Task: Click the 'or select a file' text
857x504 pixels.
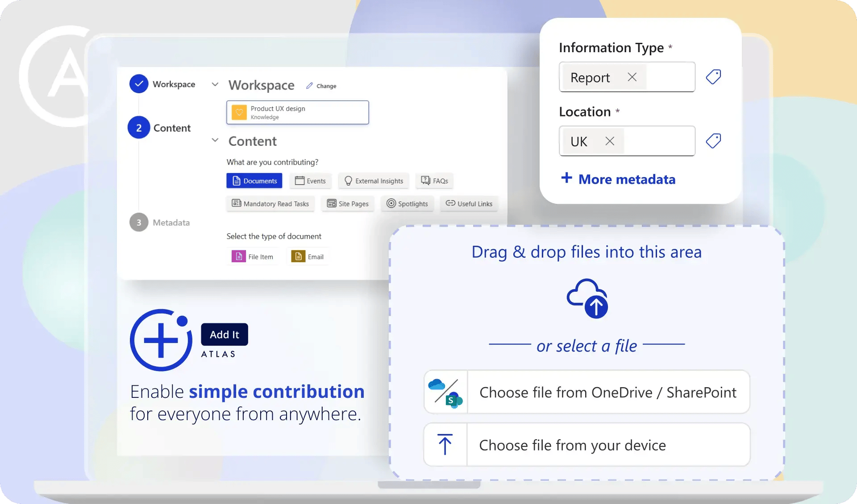Action: coord(587,346)
